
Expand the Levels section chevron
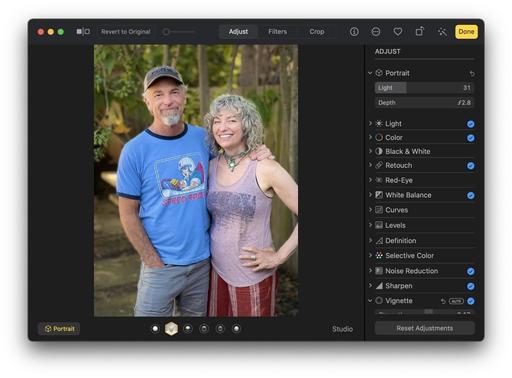pyautogui.click(x=370, y=225)
